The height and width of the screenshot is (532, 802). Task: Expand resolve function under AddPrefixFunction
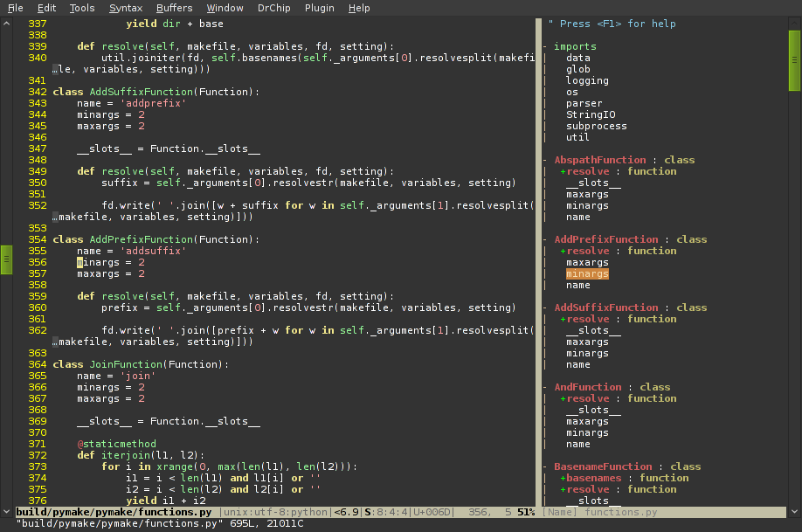pos(563,251)
